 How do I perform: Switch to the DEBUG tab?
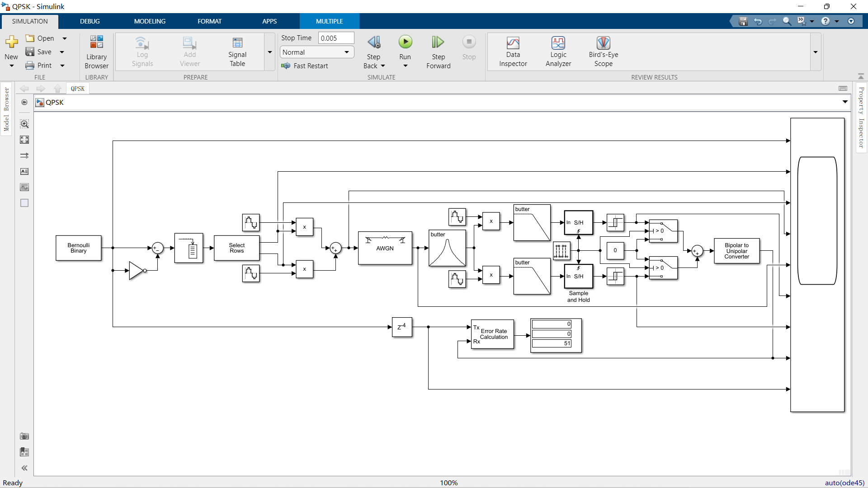[90, 21]
